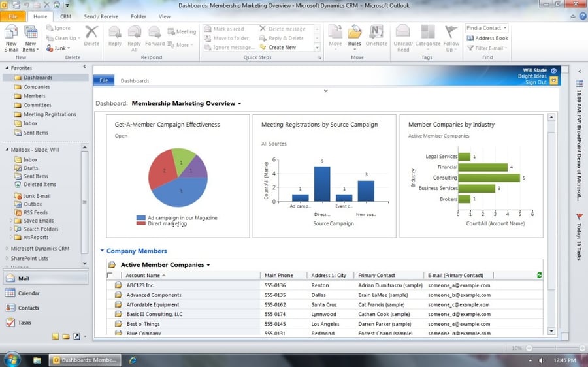Click the Unread/Read envelope icon
The width and height of the screenshot is (588, 367).
pos(402,32)
